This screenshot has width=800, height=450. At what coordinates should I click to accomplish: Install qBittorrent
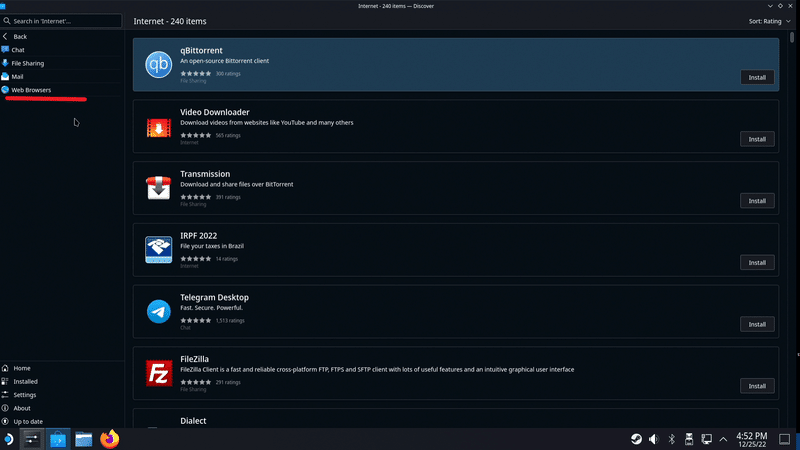757,78
